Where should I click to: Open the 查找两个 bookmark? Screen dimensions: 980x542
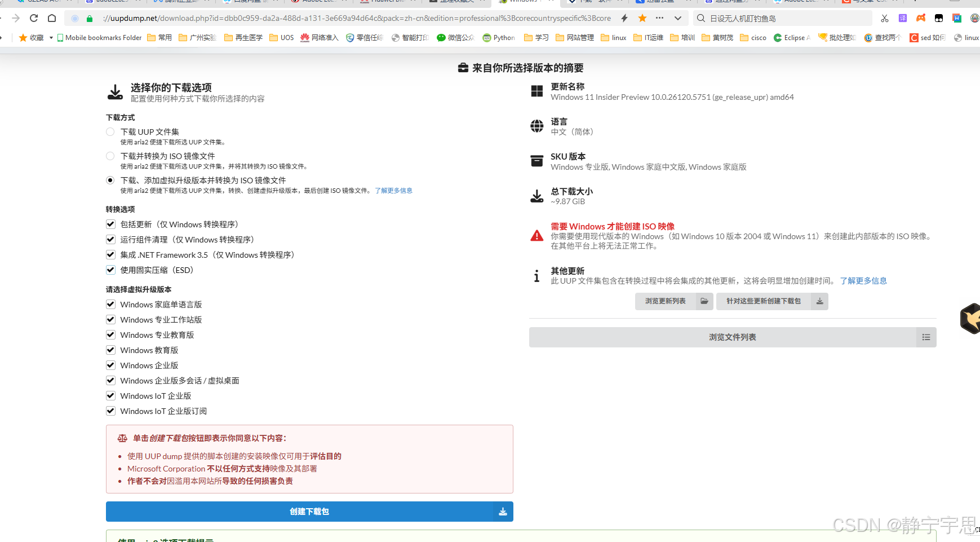tap(883, 38)
